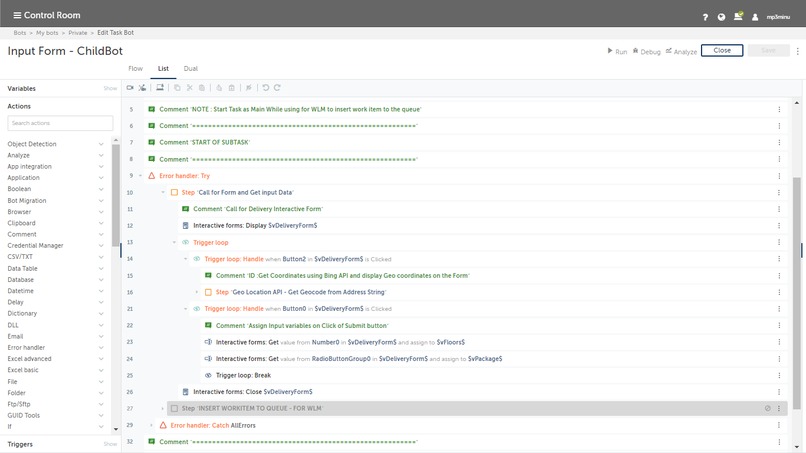Collapse the Button0 Trigger loop: Handle block
The image size is (806, 453).
tap(186, 309)
